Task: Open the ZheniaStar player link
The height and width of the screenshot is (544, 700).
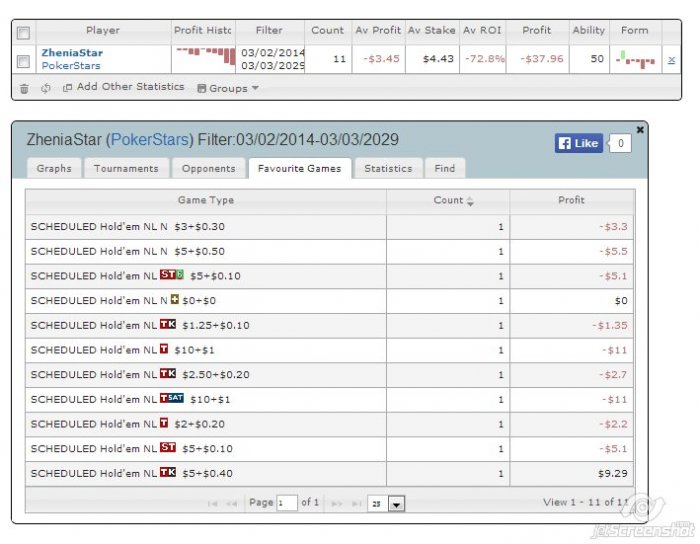Action: pyautogui.click(x=72, y=53)
